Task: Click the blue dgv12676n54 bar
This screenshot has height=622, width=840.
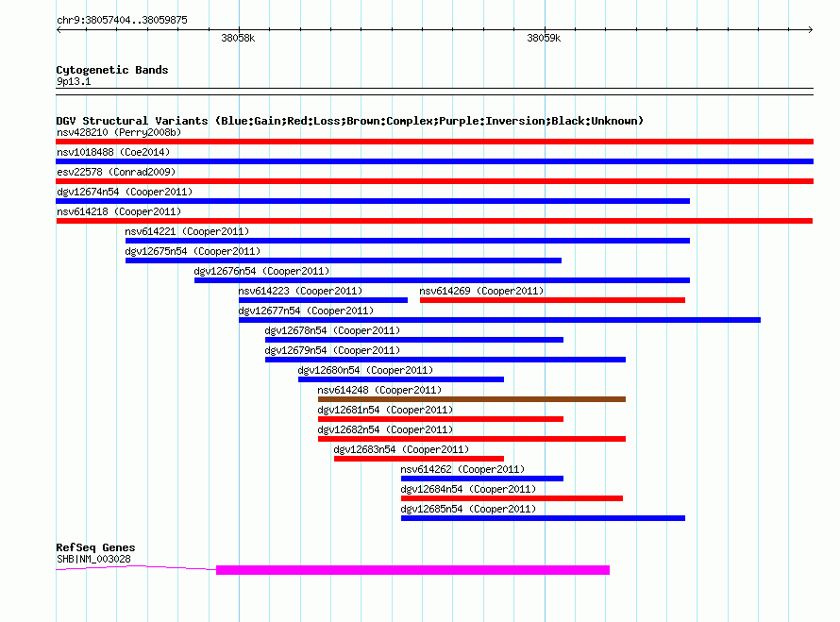Action: (x=442, y=280)
